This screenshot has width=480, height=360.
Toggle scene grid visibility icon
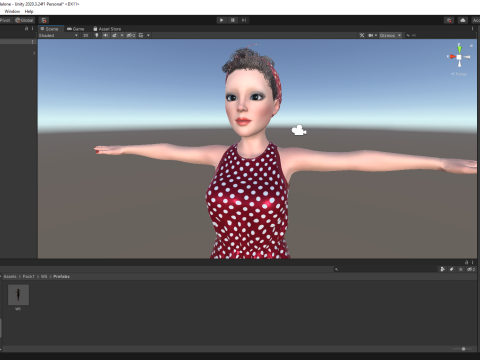pos(141,35)
